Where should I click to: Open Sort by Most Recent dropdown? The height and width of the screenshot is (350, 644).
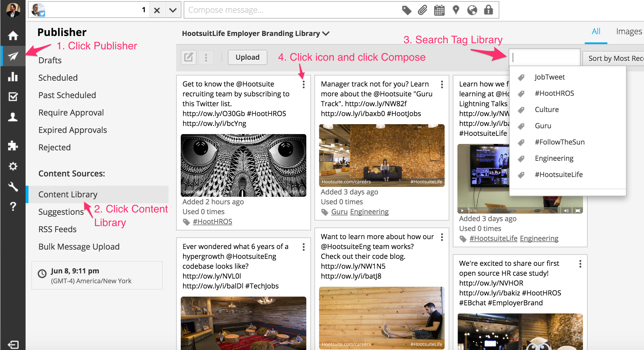pyautogui.click(x=613, y=58)
